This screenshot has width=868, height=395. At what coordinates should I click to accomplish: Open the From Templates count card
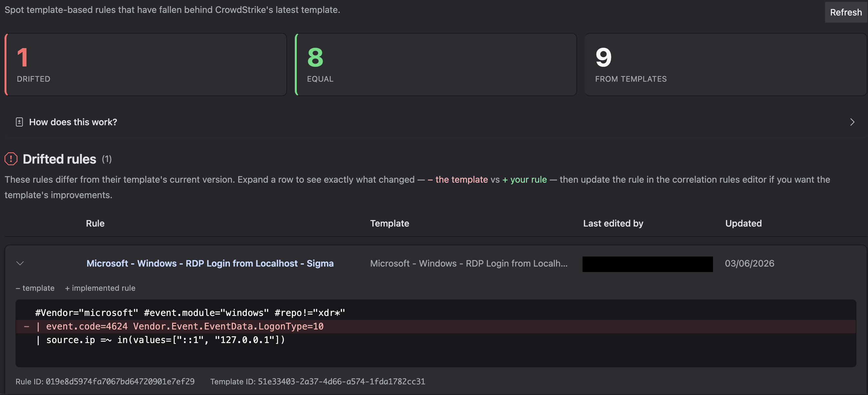click(x=726, y=65)
